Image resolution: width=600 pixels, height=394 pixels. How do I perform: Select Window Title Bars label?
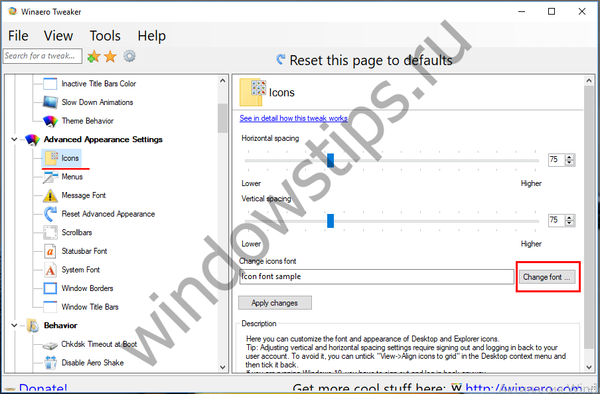(90, 307)
